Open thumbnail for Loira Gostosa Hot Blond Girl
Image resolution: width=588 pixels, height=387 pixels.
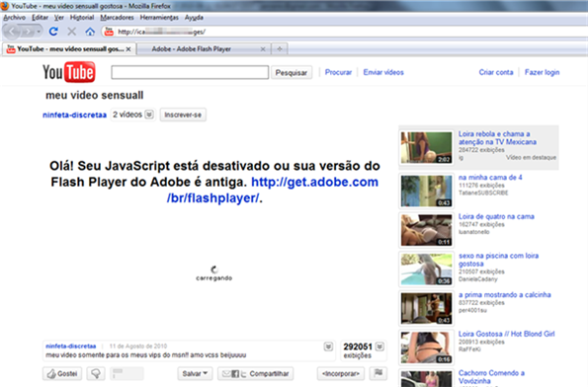pyautogui.click(x=426, y=348)
